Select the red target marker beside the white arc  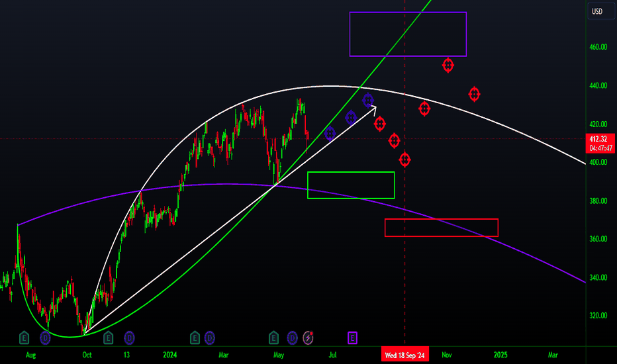click(424, 109)
